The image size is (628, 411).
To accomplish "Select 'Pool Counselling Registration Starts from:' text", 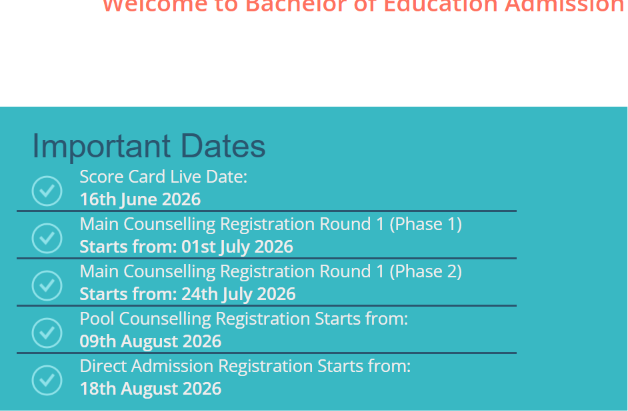I will pyautogui.click(x=244, y=319).
